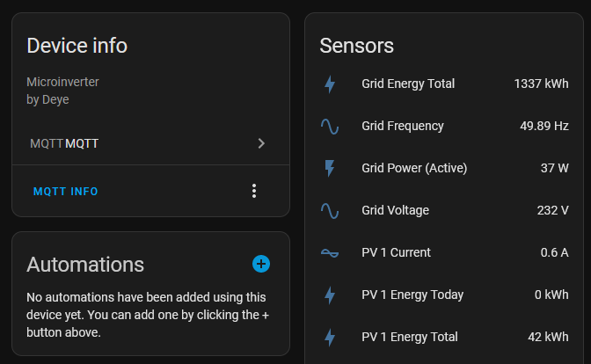This screenshot has height=364, width=591.
Task: Open the MQTT integration row
Action: [150, 143]
